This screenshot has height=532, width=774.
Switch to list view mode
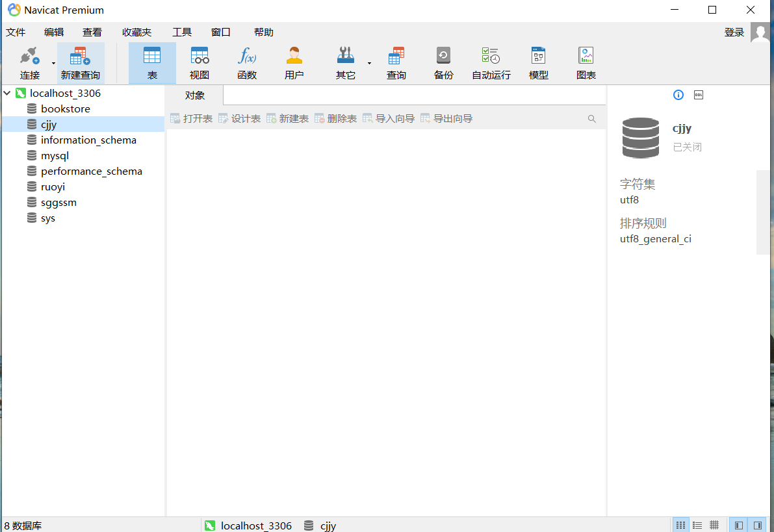[x=697, y=525]
